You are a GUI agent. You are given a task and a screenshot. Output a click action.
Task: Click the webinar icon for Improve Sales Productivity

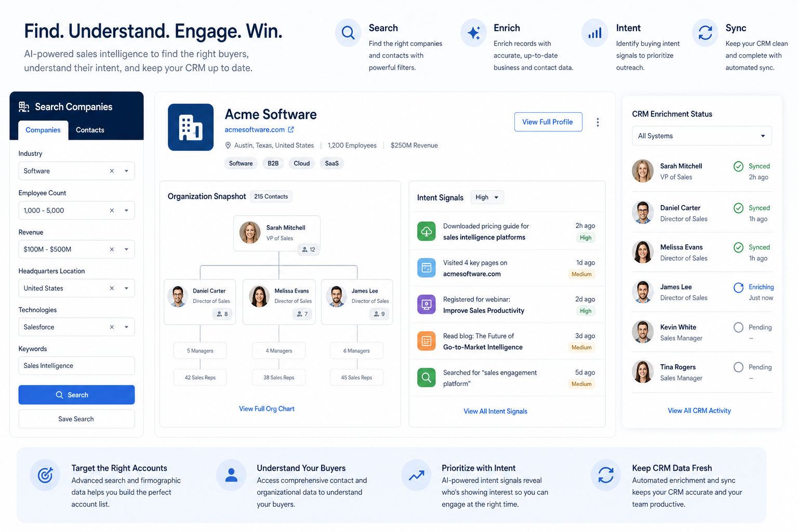427,304
